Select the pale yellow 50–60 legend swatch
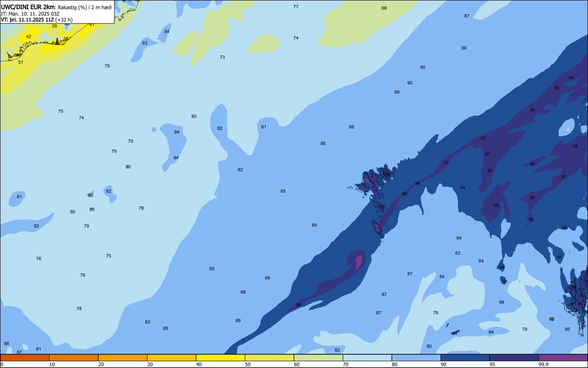588x368 pixels. [x=269, y=357]
